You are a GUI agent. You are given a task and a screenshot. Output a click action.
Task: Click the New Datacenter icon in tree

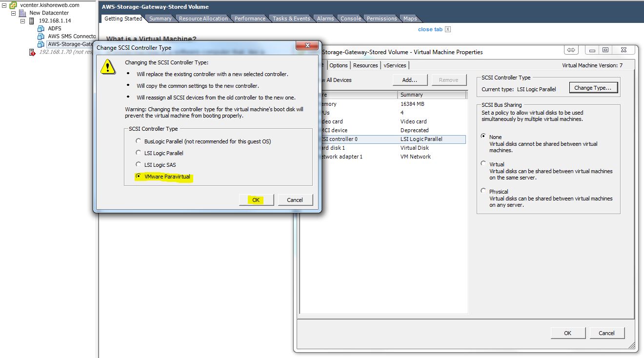22,13
